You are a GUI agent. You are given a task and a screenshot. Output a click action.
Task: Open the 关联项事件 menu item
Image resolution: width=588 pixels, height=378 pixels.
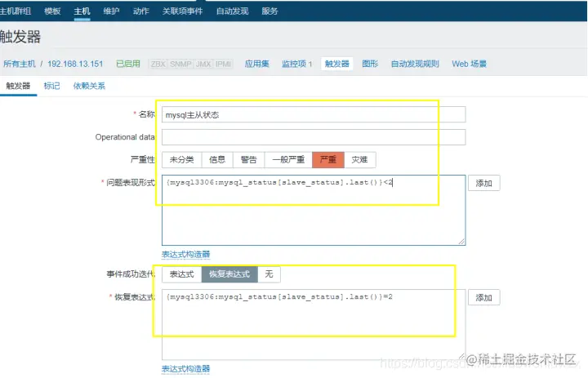183,11
